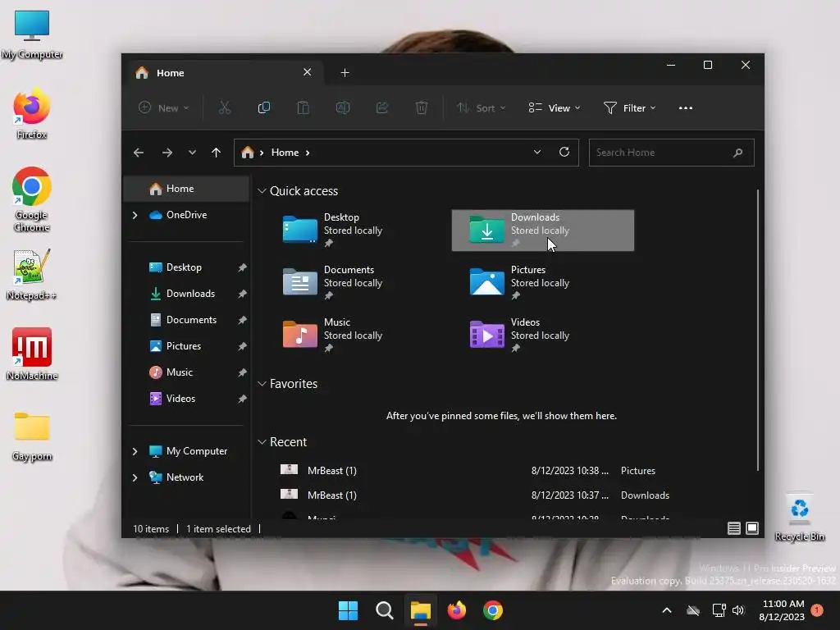Open taskbar Search
This screenshot has height=630, width=840.
pos(384,610)
